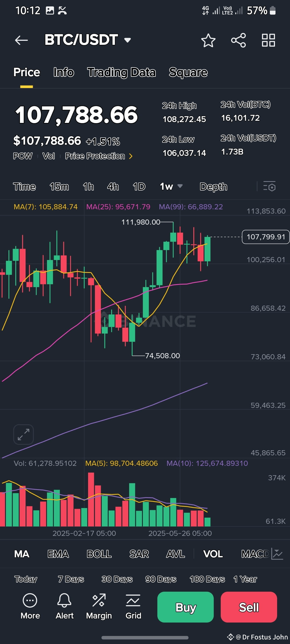Image resolution: width=290 pixels, height=644 pixels.
Task: Tap the MA(99): 66,889.22 legend
Action: [x=191, y=207]
